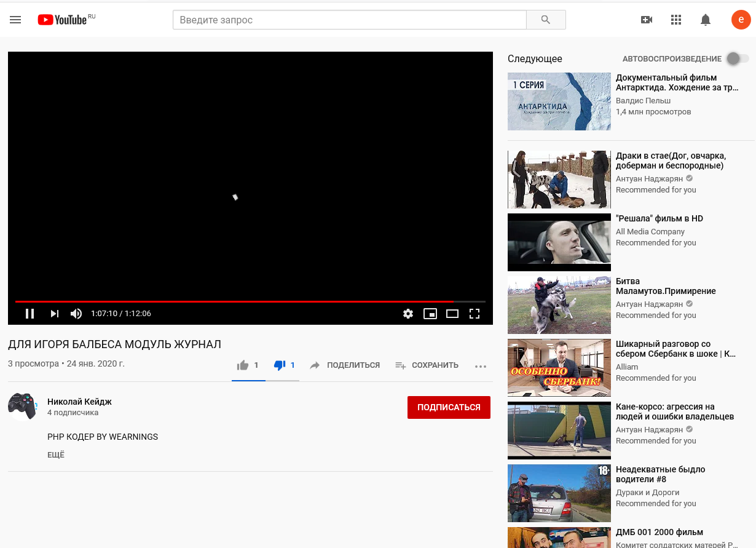
Task: Open the notifications bell
Action: pyautogui.click(x=706, y=20)
